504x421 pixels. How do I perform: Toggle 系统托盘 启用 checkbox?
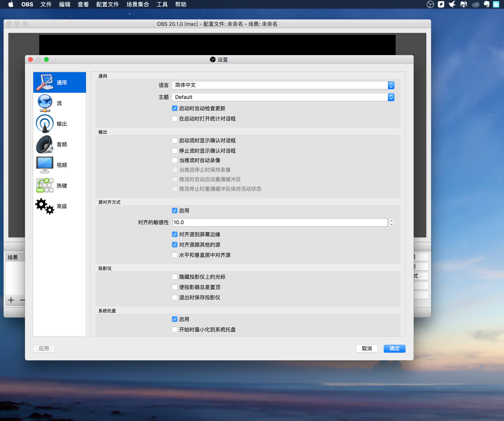point(175,319)
